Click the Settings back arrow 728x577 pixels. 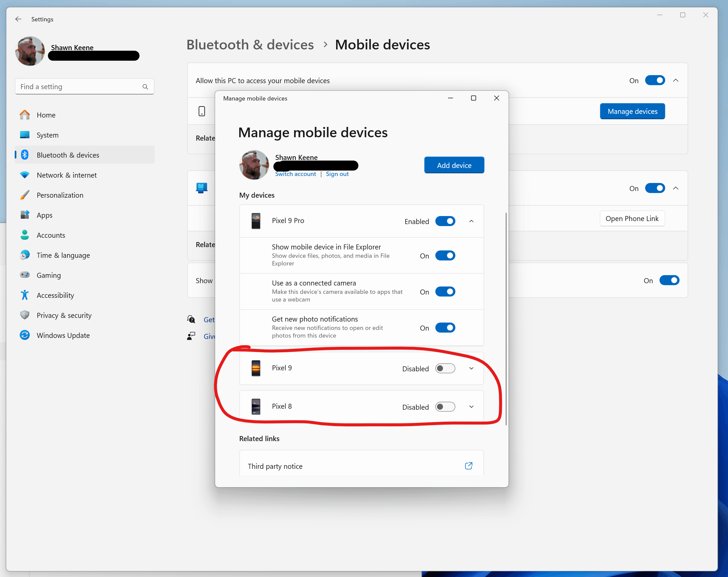click(x=18, y=19)
